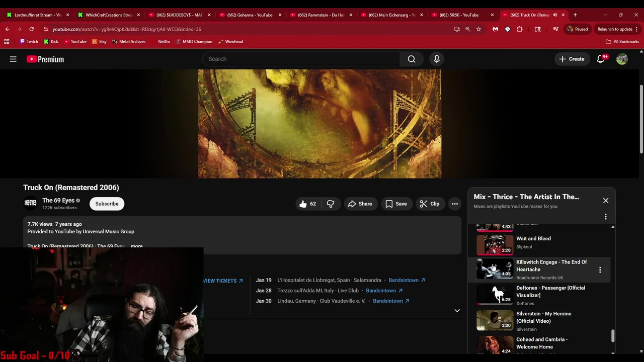Close the Truck On tab
The image size is (644, 362).
click(563, 15)
